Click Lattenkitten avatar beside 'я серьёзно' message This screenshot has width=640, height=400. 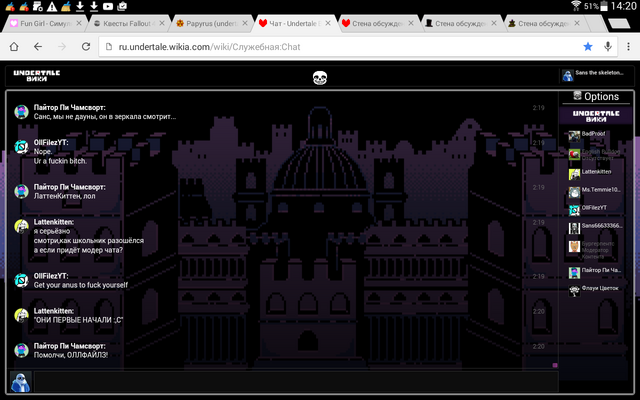click(x=22, y=226)
